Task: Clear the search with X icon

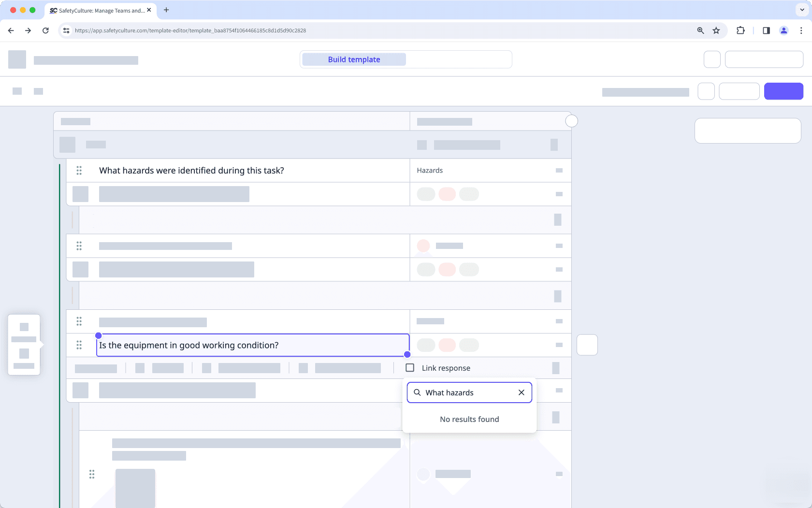Action: (521, 392)
